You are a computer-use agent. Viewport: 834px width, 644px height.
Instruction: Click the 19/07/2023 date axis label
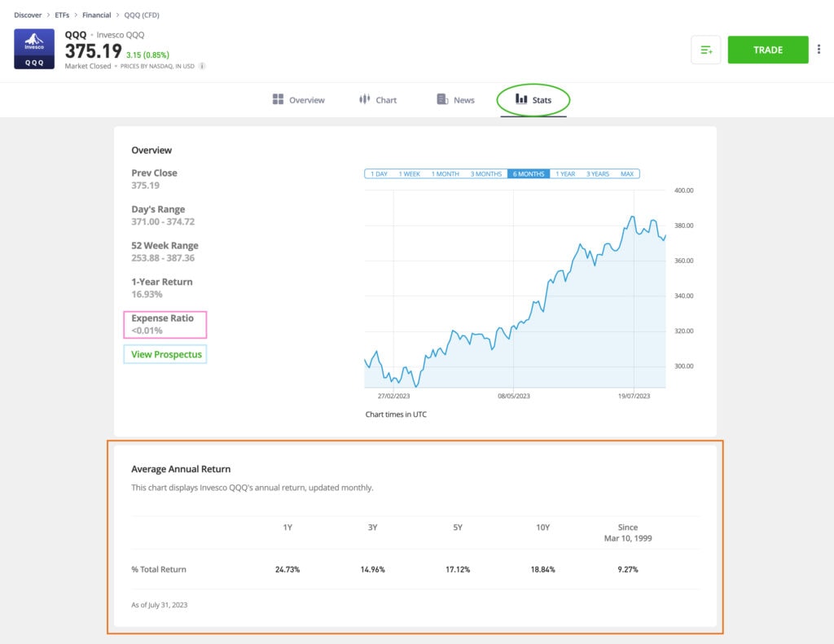(x=634, y=396)
